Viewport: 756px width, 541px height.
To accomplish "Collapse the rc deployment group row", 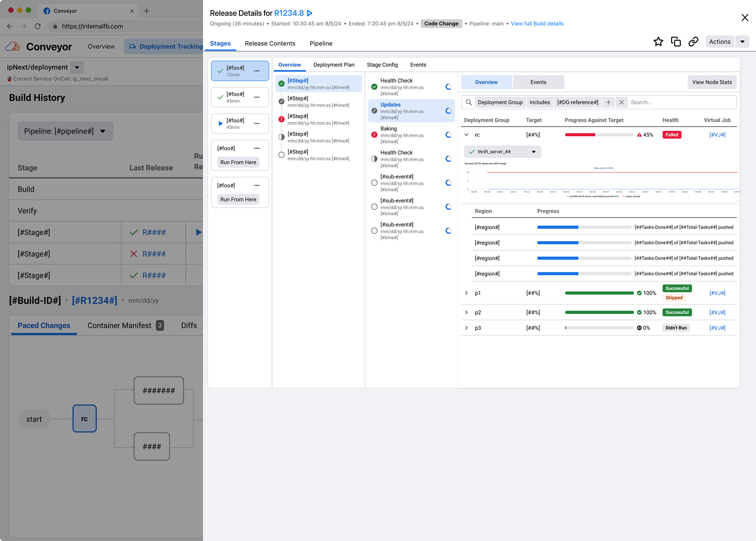I will (467, 135).
